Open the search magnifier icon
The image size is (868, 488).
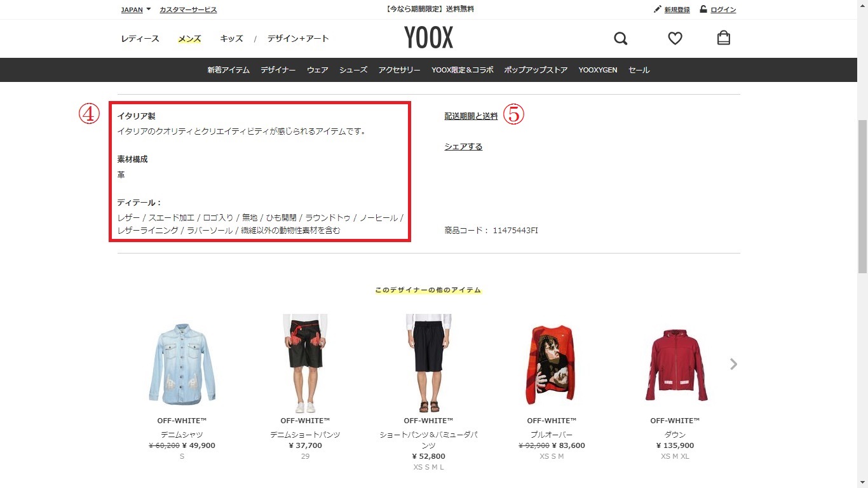pyautogui.click(x=621, y=39)
